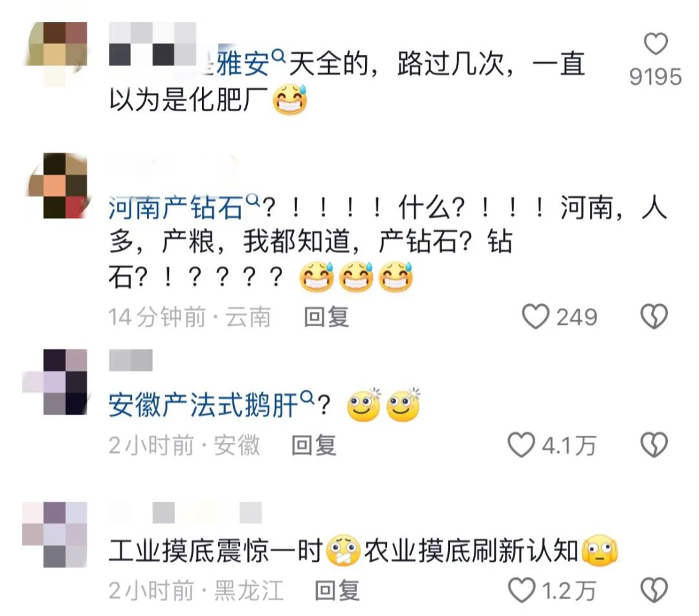Reply to the comment from 云南
This screenshot has height=616, width=699.
(326, 317)
